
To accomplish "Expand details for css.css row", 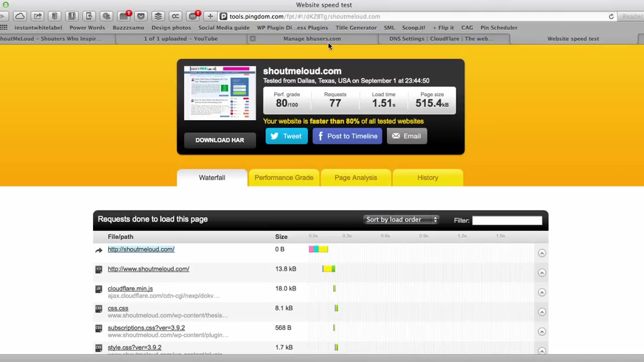I will (542, 312).
